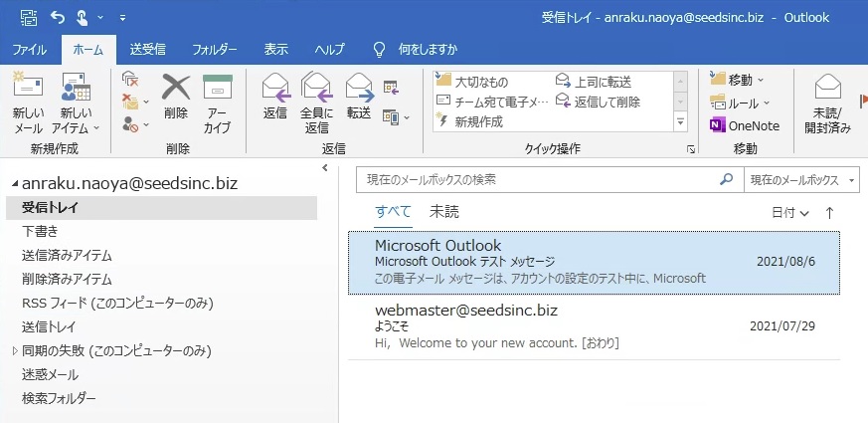Click the Undo arrow in title bar
The image size is (868, 423).
tap(57, 17)
